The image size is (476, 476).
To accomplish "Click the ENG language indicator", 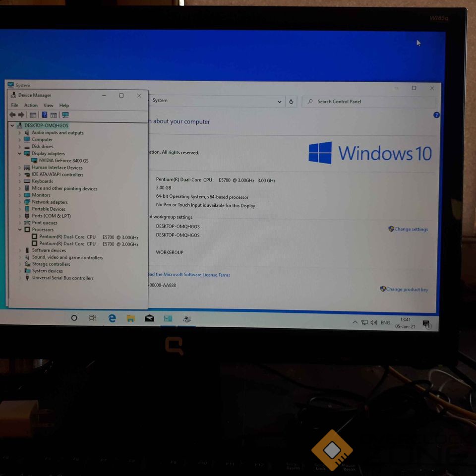I will 385,323.
